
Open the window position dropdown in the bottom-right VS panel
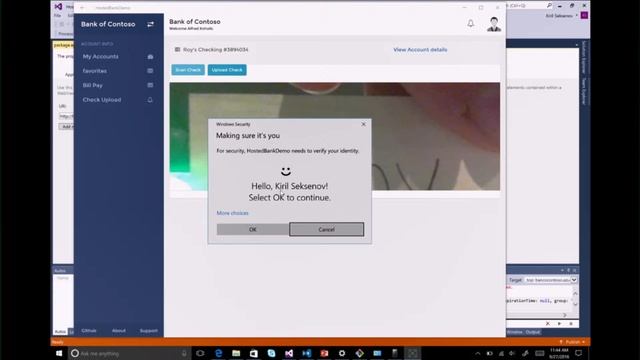pyautogui.click(x=562, y=270)
